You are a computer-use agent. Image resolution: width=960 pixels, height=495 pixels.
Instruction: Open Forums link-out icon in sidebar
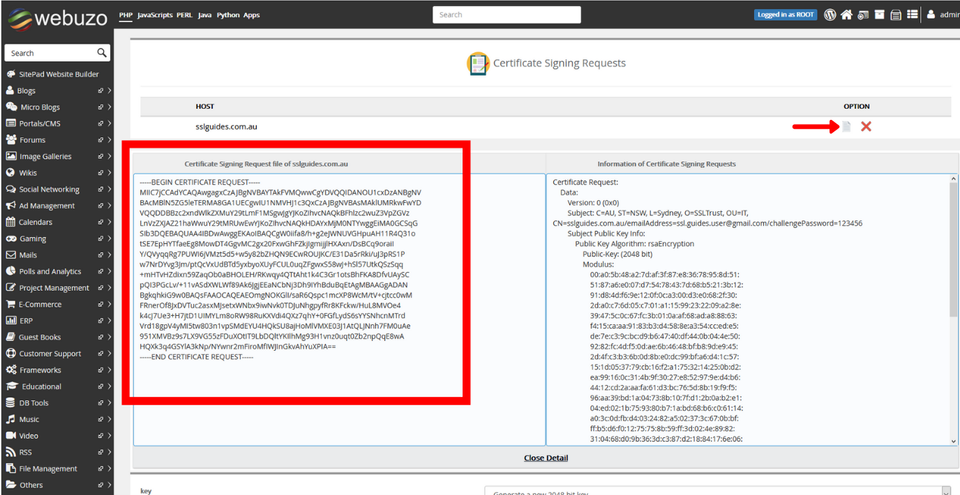pos(101,140)
